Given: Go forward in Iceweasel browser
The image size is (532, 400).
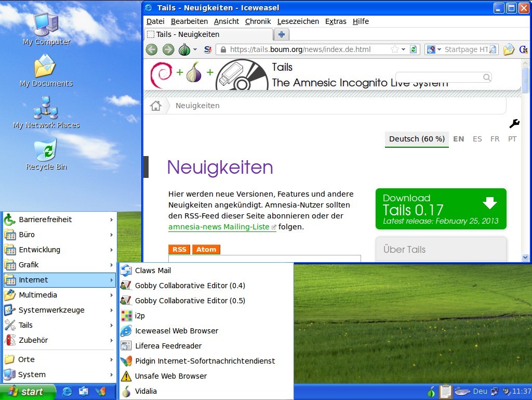Looking at the screenshot, I should point(168,49).
